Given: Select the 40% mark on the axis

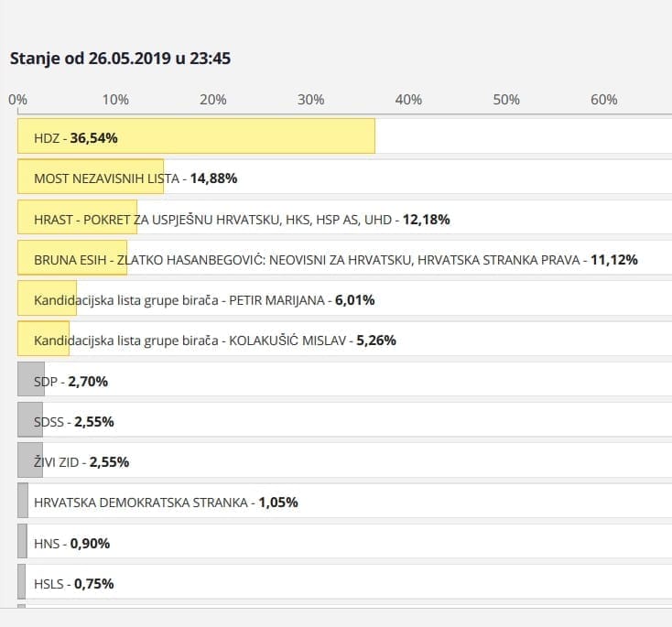Looking at the screenshot, I should click(x=408, y=100).
